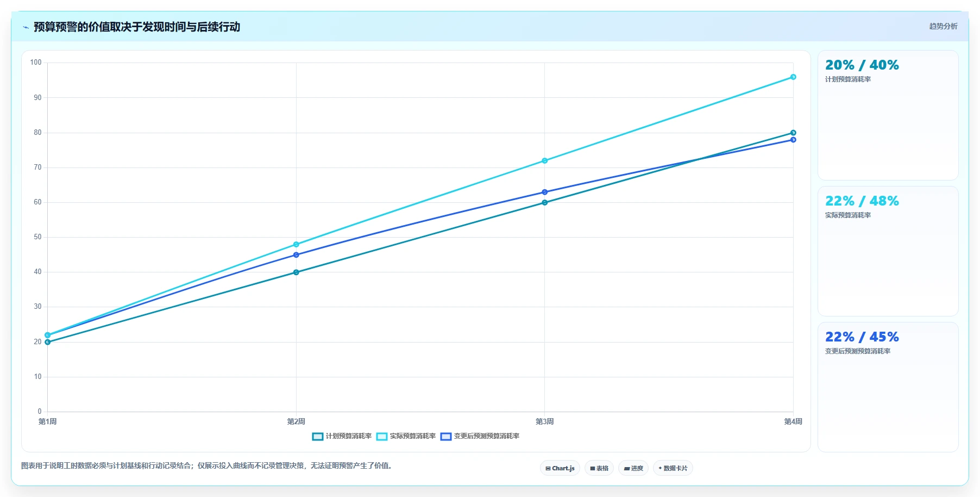This screenshot has height=497, width=980.
Task: Click the 变更后预测预算消耗率 card caption
Action: click(x=858, y=351)
